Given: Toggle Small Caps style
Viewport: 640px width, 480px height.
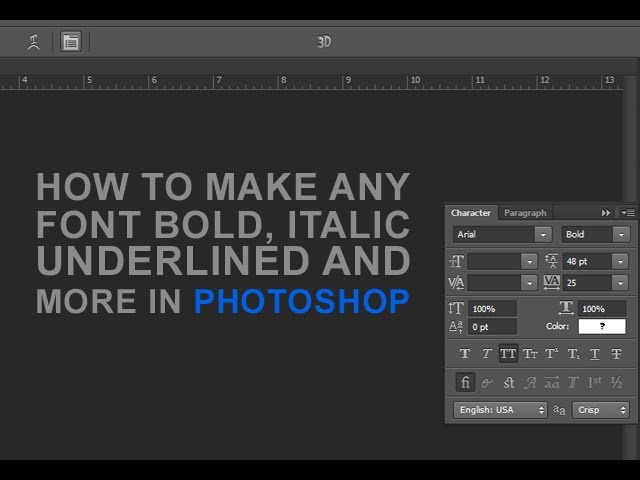Looking at the screenshot, I should point(530,353).
